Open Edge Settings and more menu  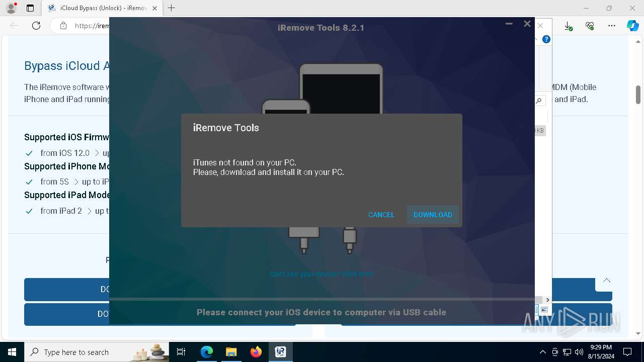click(612, 26)
